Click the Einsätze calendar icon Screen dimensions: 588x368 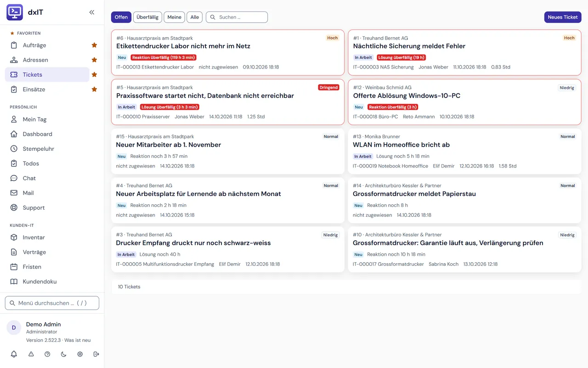pos(14,89)
